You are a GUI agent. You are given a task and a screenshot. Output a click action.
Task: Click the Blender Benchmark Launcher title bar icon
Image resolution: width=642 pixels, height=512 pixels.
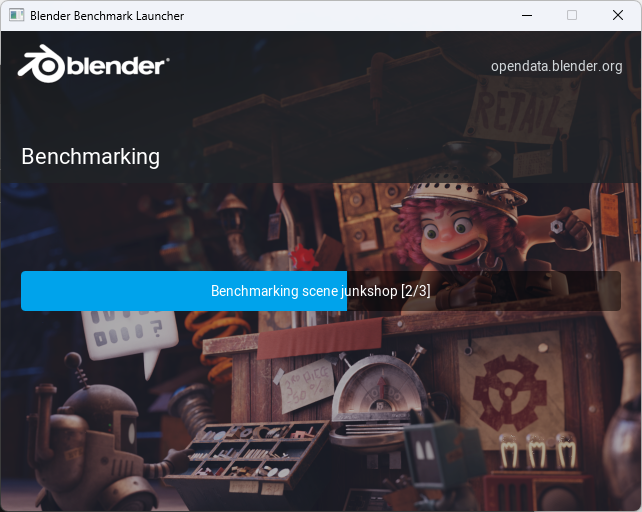coord(16,16)
